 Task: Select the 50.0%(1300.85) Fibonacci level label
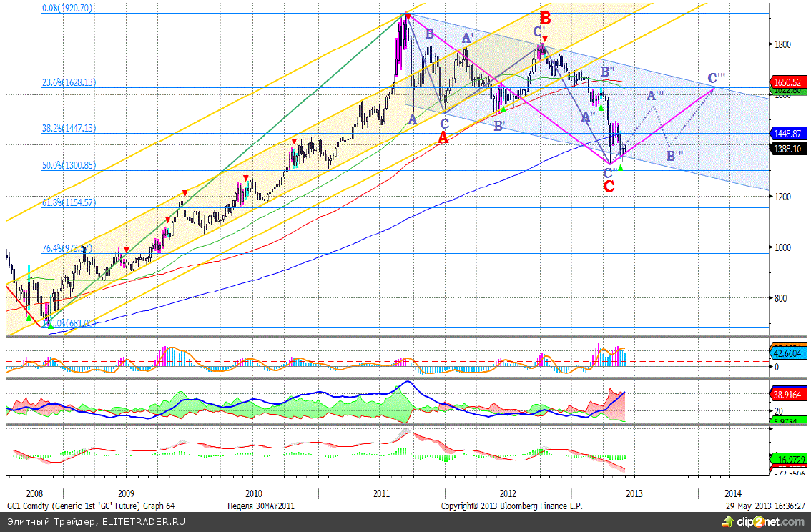coord(69,165)
